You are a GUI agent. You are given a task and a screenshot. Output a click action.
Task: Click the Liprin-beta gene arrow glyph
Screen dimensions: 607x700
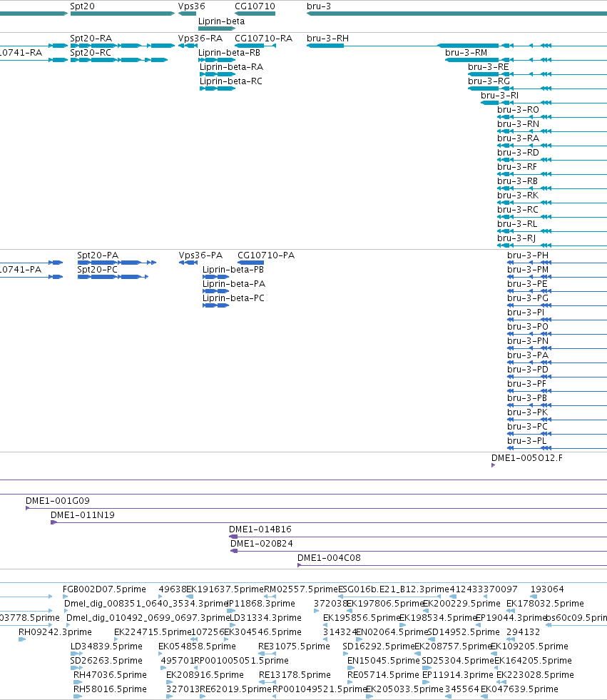[217, 28]
